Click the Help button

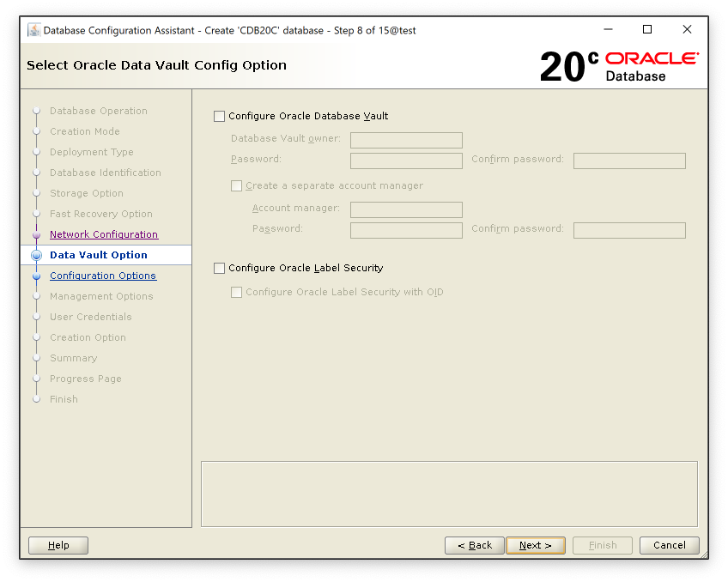(x=58, y=545)
